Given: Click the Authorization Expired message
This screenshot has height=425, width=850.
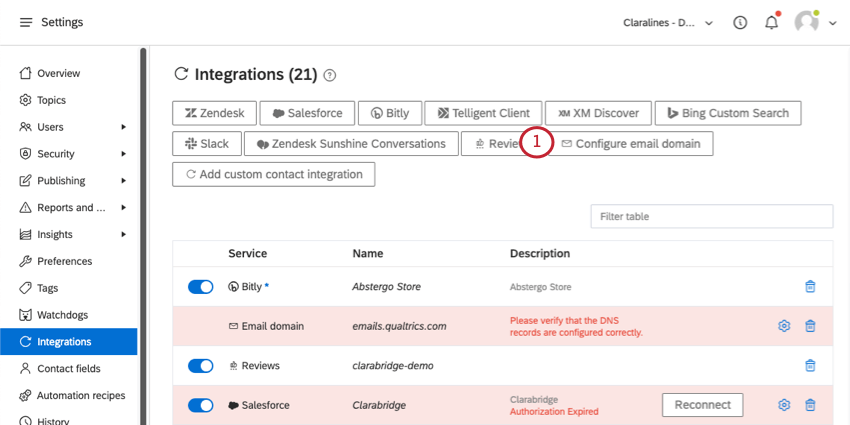Looking at the screenshot, I should click(x=554, y=411).
